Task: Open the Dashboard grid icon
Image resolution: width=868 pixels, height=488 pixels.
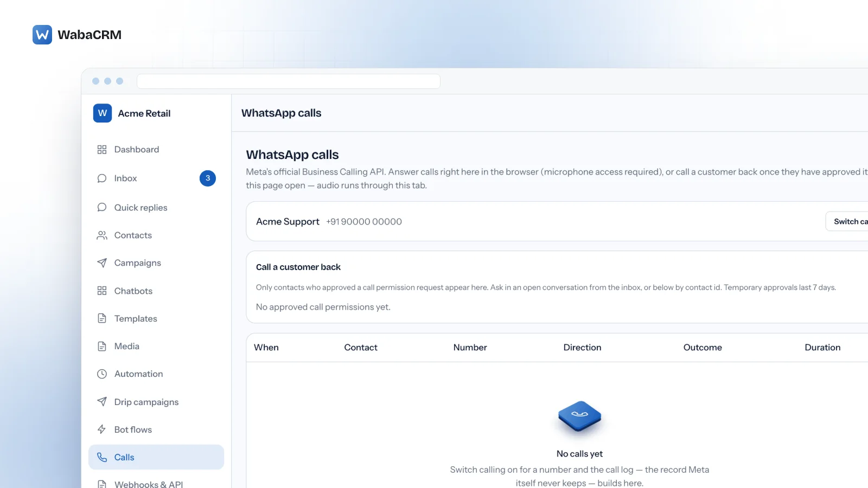Action: [102, 150]
